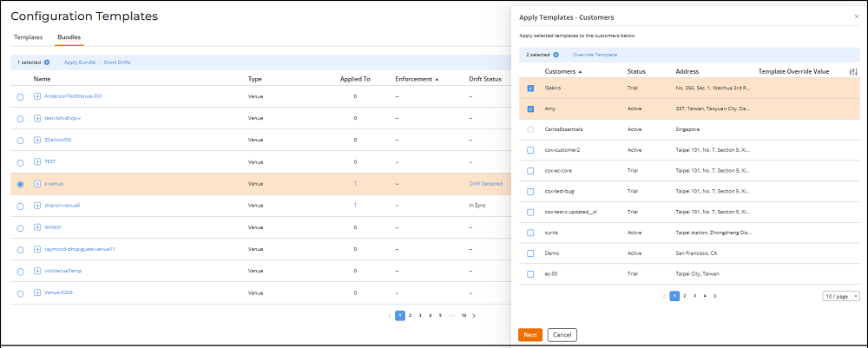
Task: Expand the z-venue bundle row
Action: (x=37, y=184)
